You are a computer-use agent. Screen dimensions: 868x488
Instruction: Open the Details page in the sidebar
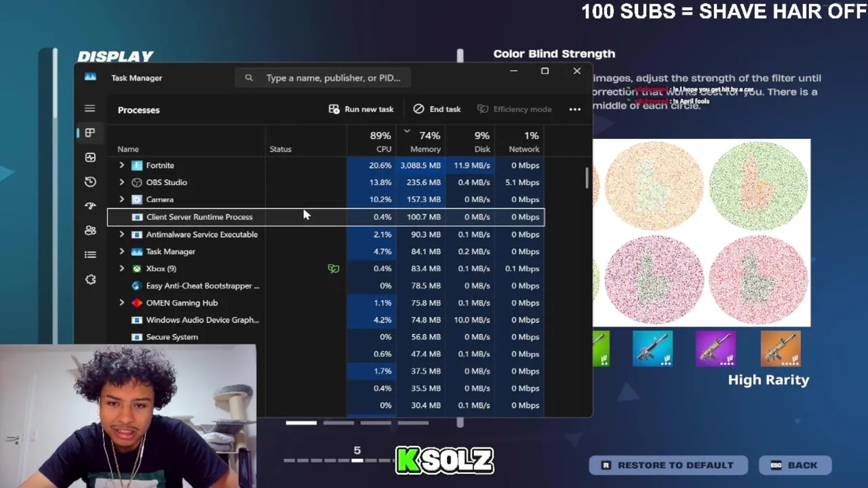pyautogui.click(x=90, y=255)
